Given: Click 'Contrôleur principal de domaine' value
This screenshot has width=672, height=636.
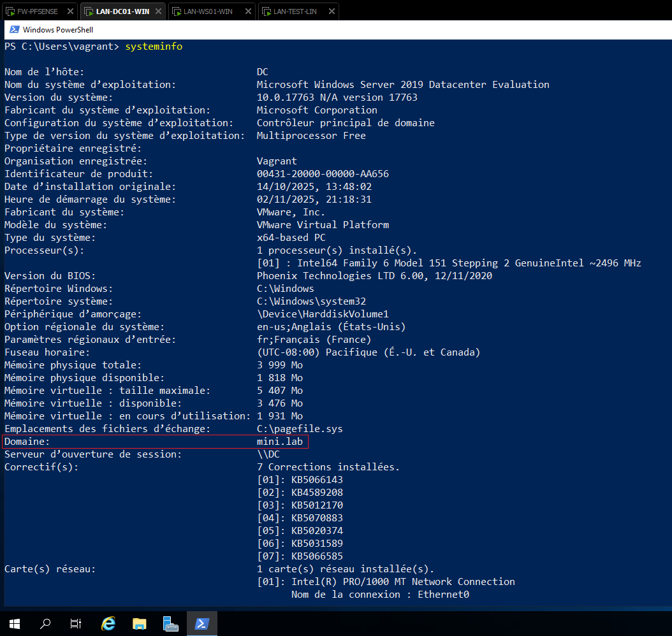Looking at the screenshot, I should click(346, 123).
